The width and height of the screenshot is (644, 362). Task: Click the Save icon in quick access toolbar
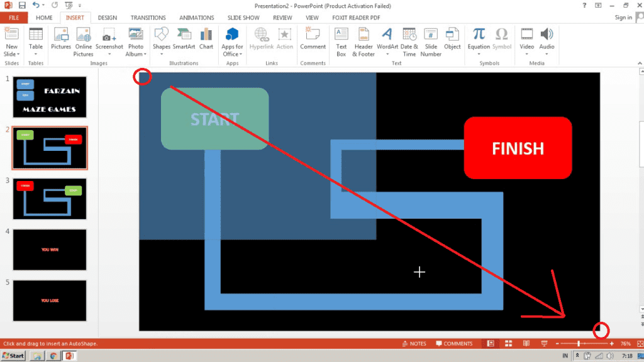click(x=23, y=5)
